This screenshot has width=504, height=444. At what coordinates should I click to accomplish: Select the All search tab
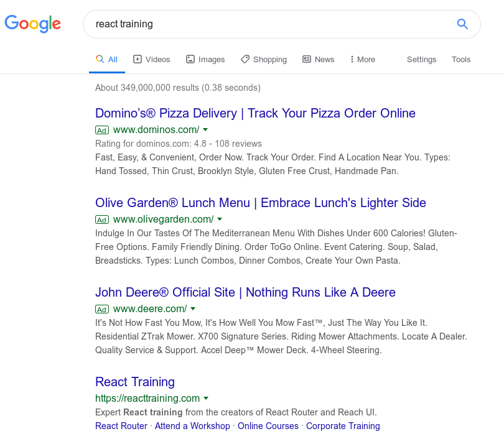coord(107,60)
